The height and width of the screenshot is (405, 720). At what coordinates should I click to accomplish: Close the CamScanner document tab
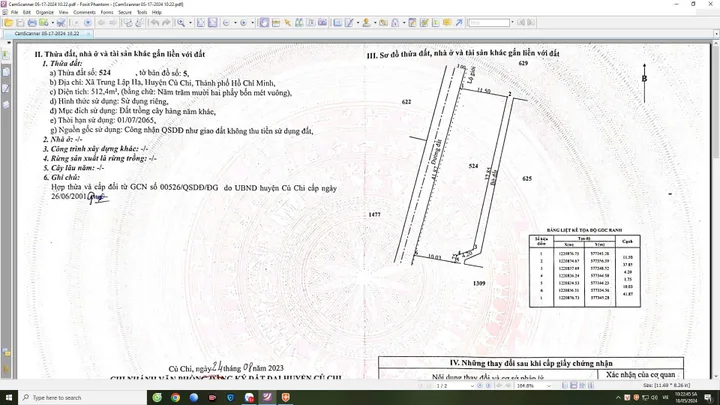tap(89, 34)
